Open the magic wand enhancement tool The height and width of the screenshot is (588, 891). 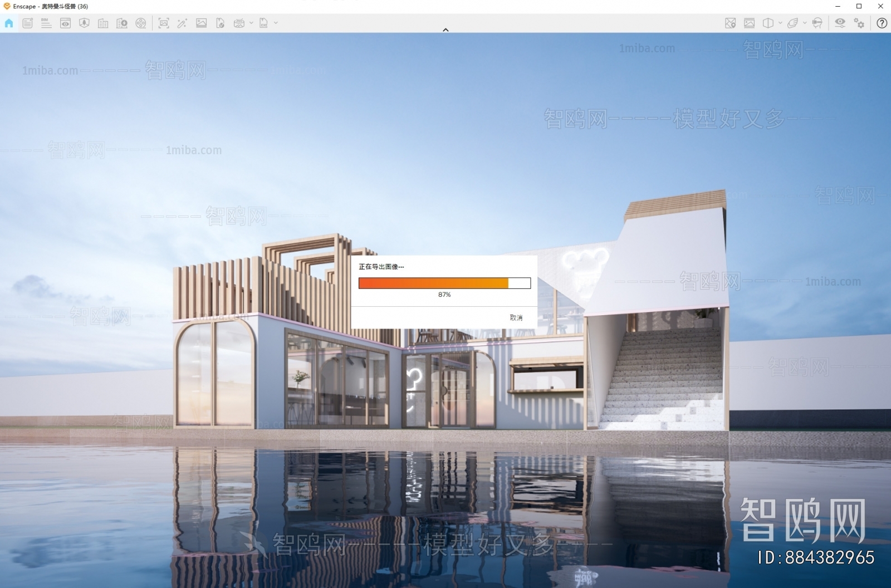tap(182, 23)
